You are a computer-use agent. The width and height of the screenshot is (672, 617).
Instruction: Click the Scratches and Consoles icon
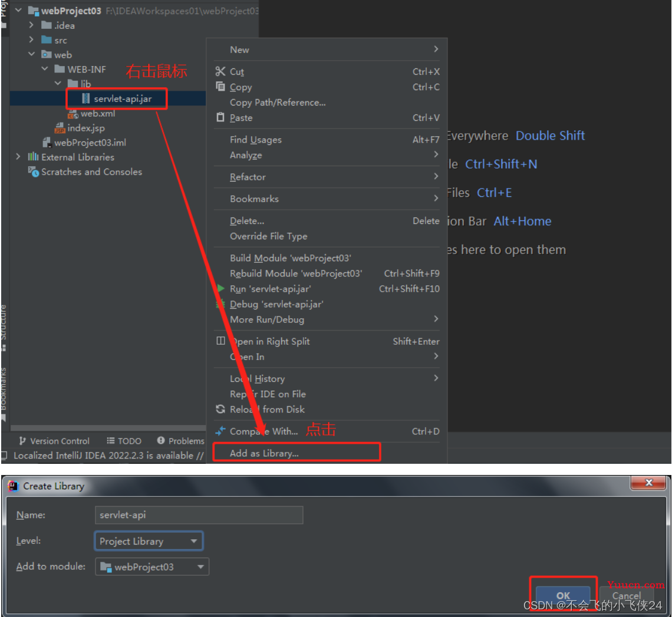34,171
